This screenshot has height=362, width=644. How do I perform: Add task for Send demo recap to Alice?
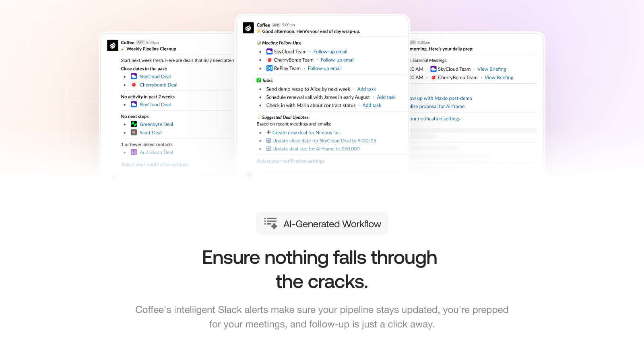pyautogui.click(x=366, y=89)
